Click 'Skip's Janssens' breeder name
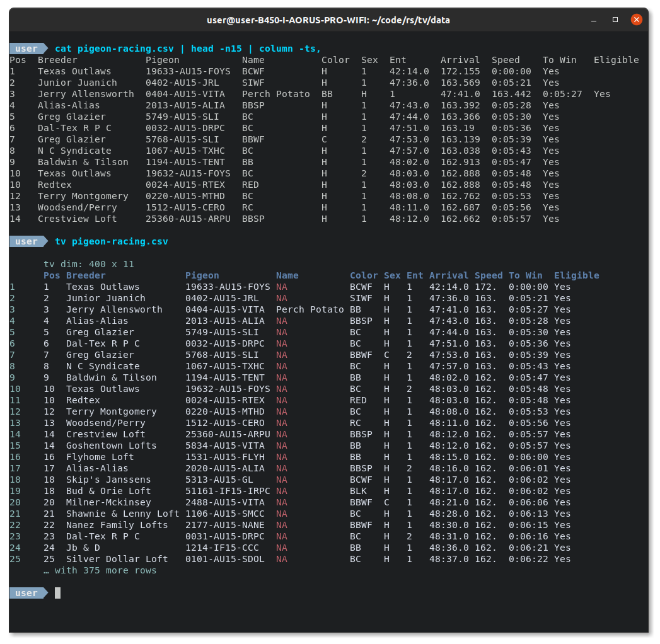This screenshot has height=644, width=660. [x=108, y=480]
